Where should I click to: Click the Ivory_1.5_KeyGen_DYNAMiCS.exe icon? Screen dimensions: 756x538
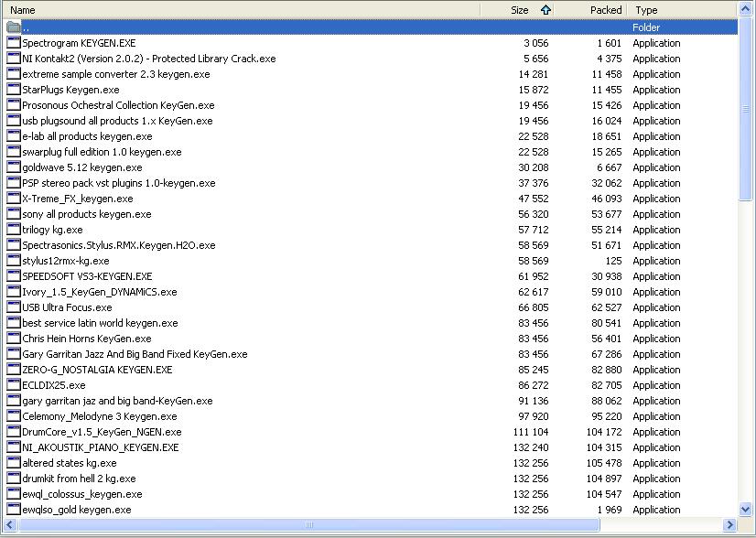pyautogui.click(x=14, y=292)
